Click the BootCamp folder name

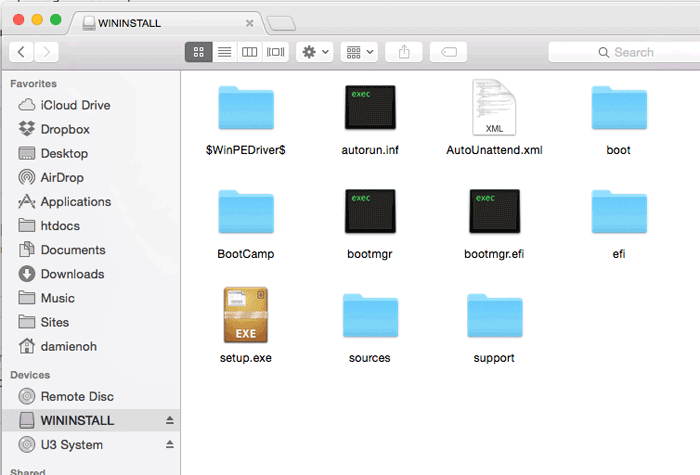click(246, 254)
